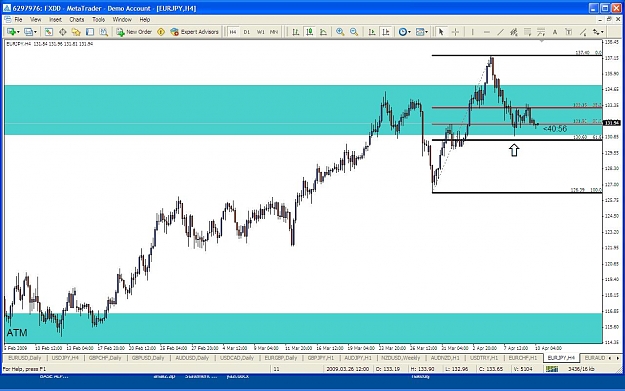Select the Trendline drawing tool
Viewport: 625px width, 391px height.
click(x=500, y=32)
